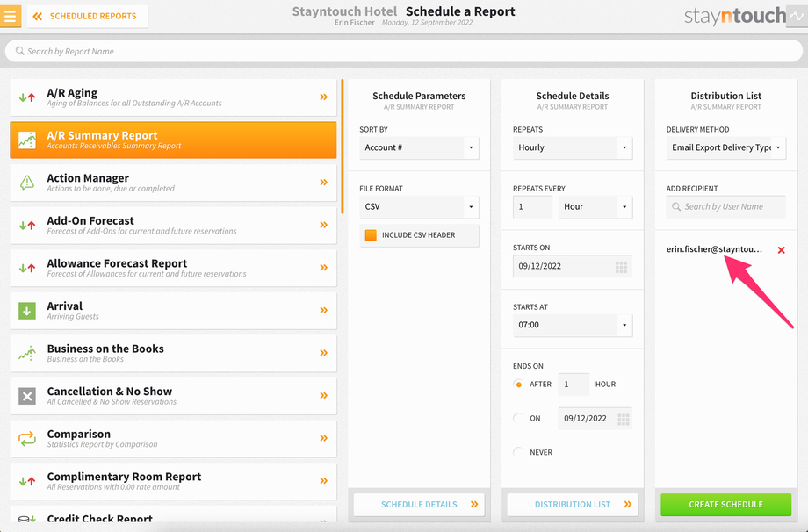Screen dimensions: 808x532
Task: Click the Search by User Name field
Action: [725, 206]
